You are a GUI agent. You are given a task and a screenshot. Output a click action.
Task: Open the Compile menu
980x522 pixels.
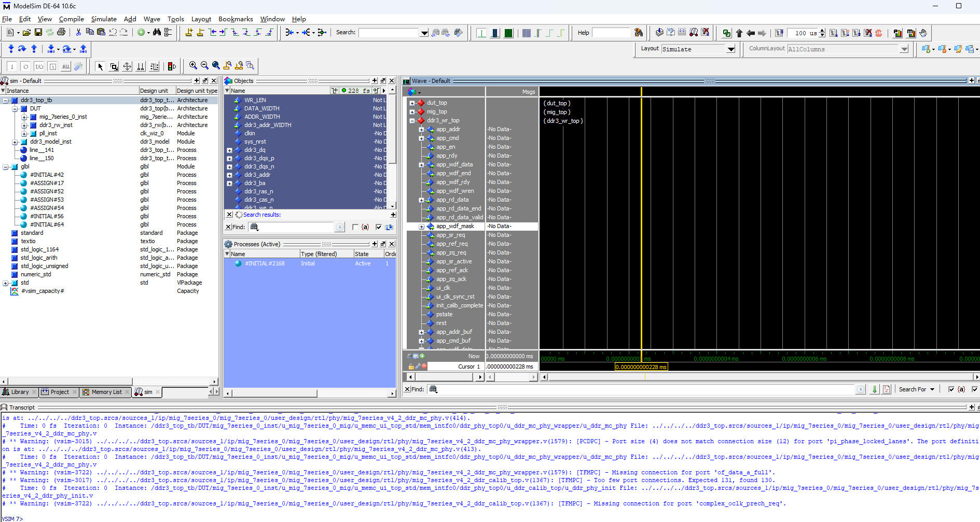71,19
